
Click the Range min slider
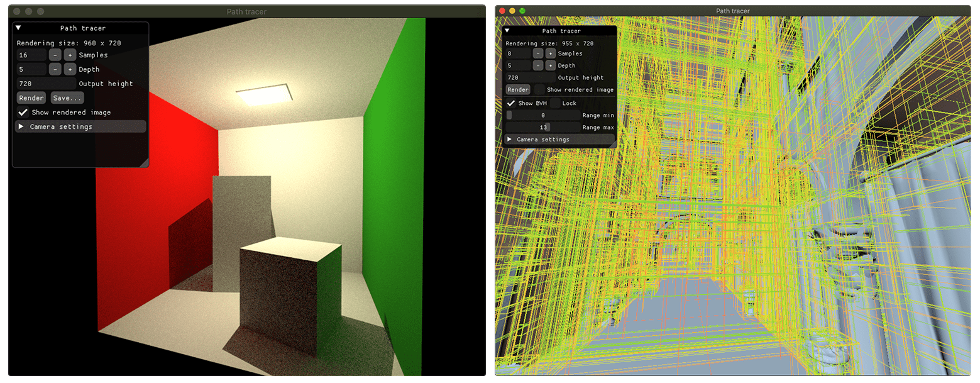[543, 115]
